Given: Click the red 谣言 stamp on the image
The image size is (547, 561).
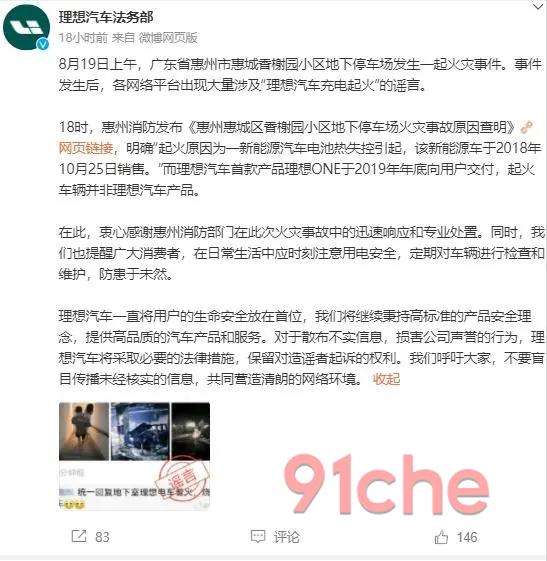Looking at the screenshot, I should (x=182, y=478).
